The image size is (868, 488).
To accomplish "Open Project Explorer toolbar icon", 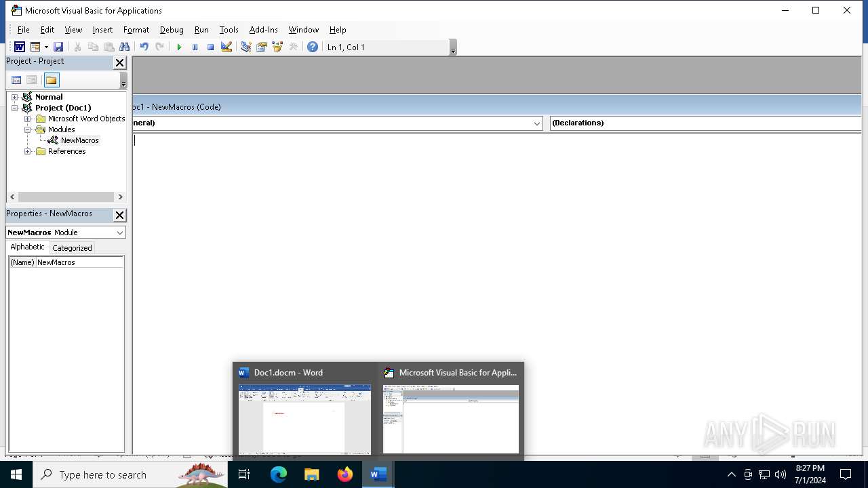I will [245, 47].
